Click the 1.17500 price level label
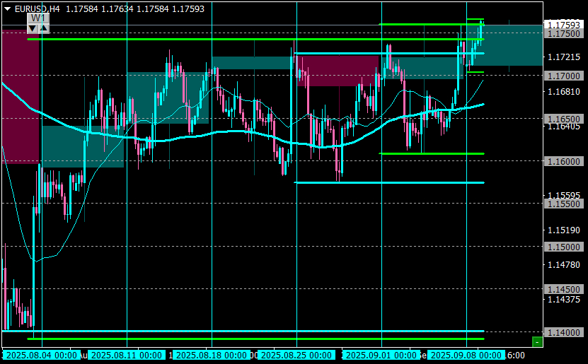This screenshot has height=364, width=588. point(564,34)
